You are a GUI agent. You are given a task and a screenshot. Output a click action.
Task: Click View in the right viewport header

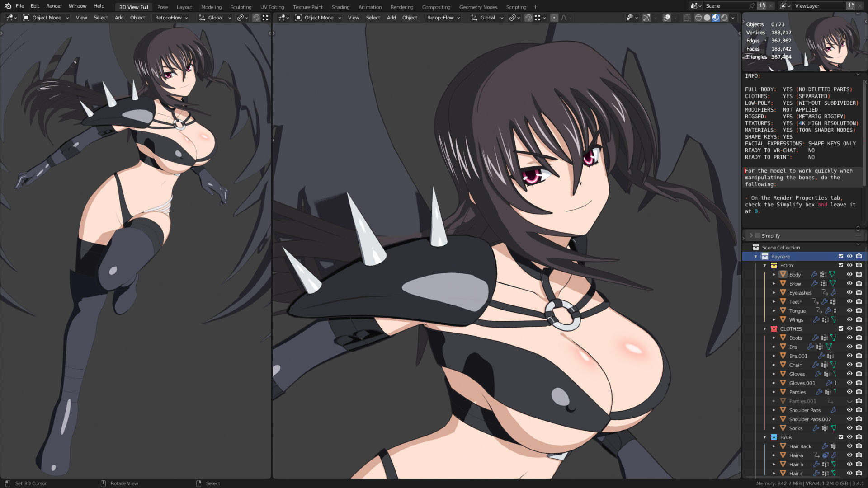353,18
